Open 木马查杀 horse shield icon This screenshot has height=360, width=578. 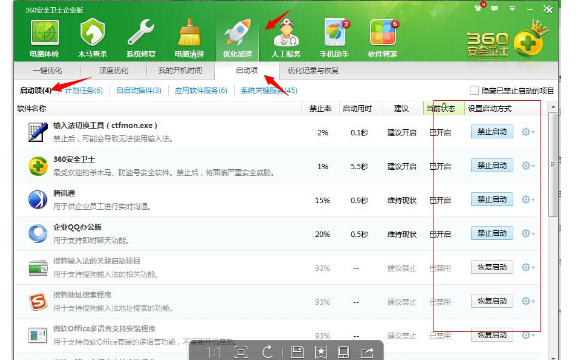92,33
